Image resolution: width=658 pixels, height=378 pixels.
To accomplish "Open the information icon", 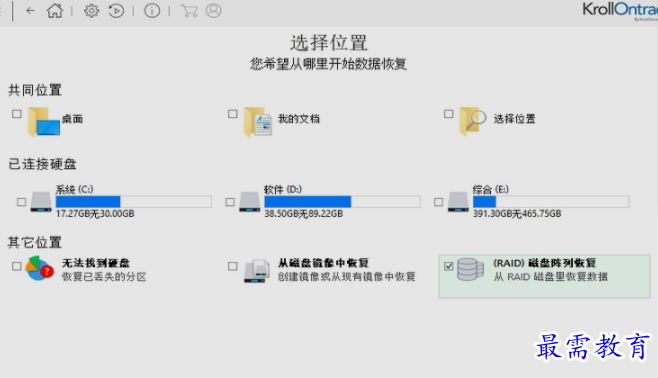I will (152, 10).
